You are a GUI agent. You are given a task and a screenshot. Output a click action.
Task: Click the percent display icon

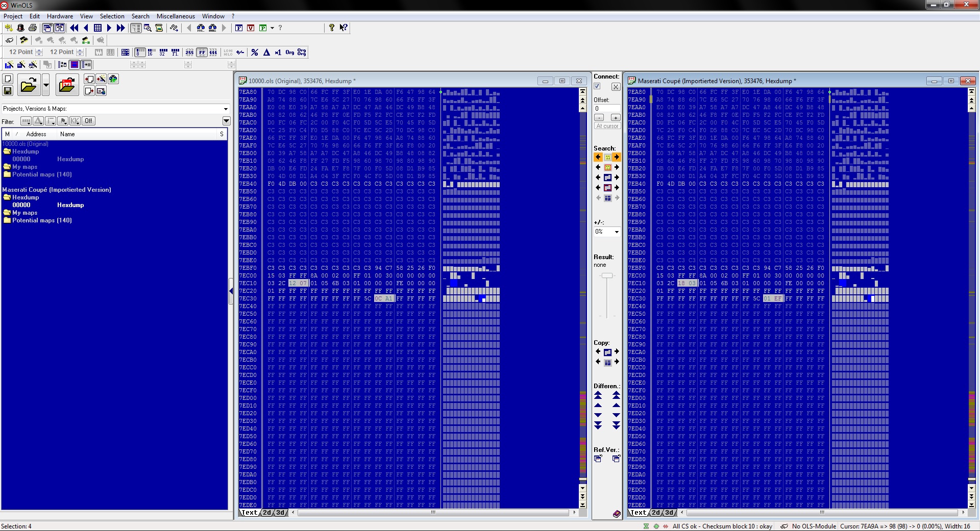(x=255, y=53)
